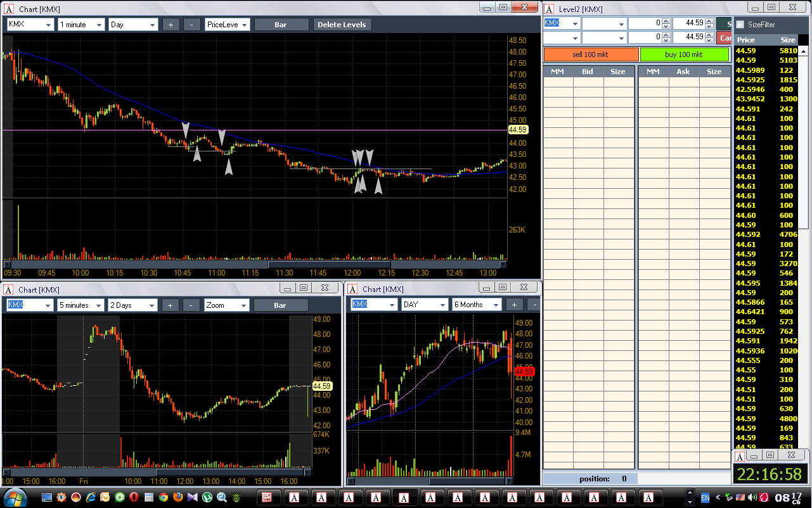Click the taskbar clock showing 08:17
Screen dimensions: 812x508
(x=788, y=498)
